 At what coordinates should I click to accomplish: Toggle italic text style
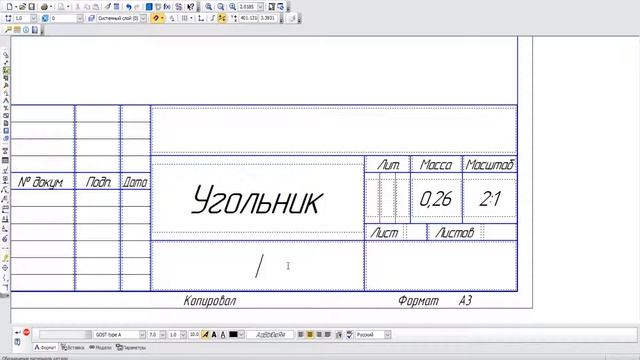[205, 335]
